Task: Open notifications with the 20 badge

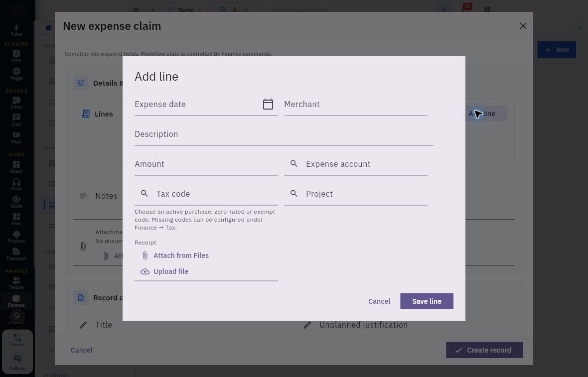Action: point(466,9)
